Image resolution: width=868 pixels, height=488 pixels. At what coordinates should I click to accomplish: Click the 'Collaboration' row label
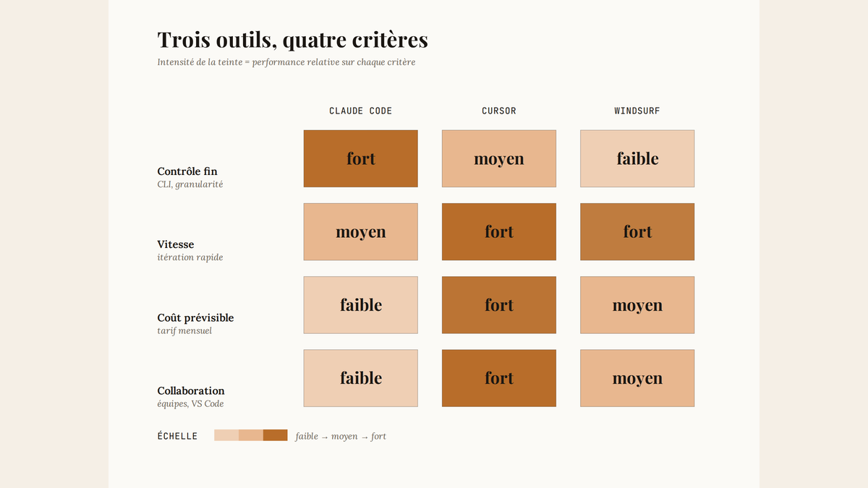coord(191,390)
